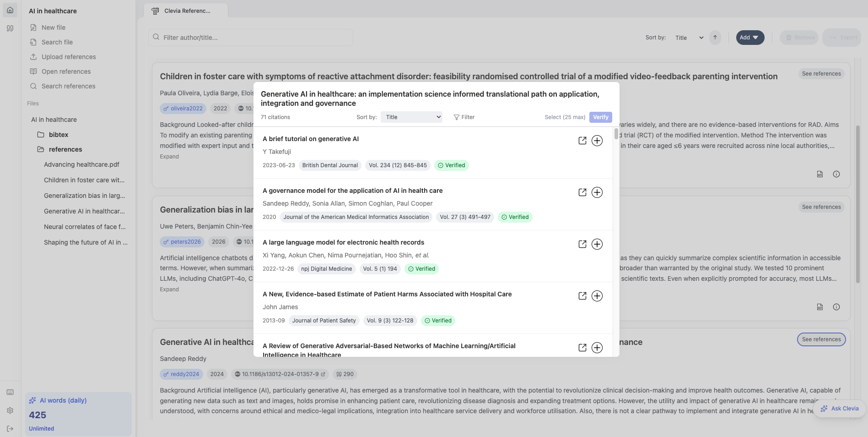Open the Home panel via sidebar icon
Screen dimensions: 868x437
[x=10, y=10]
